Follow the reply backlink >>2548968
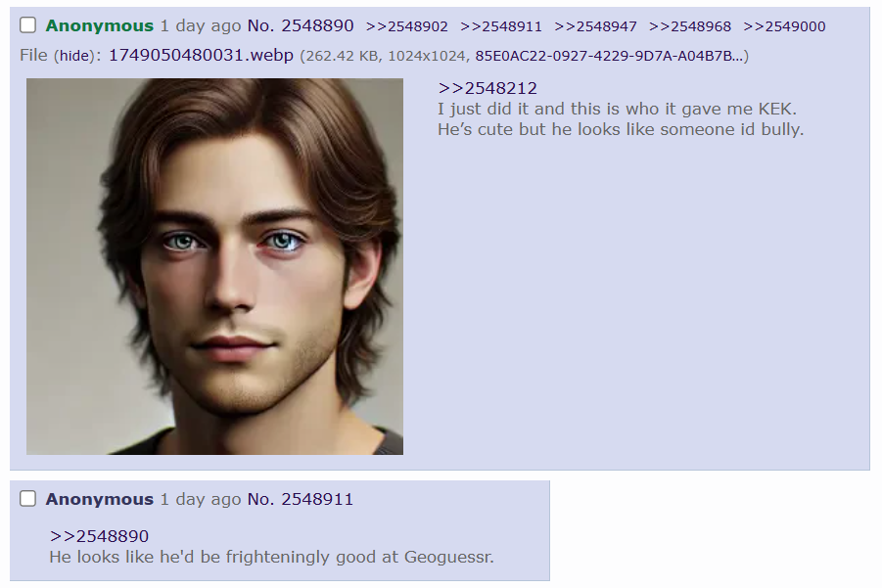 [x=690, y=26]
